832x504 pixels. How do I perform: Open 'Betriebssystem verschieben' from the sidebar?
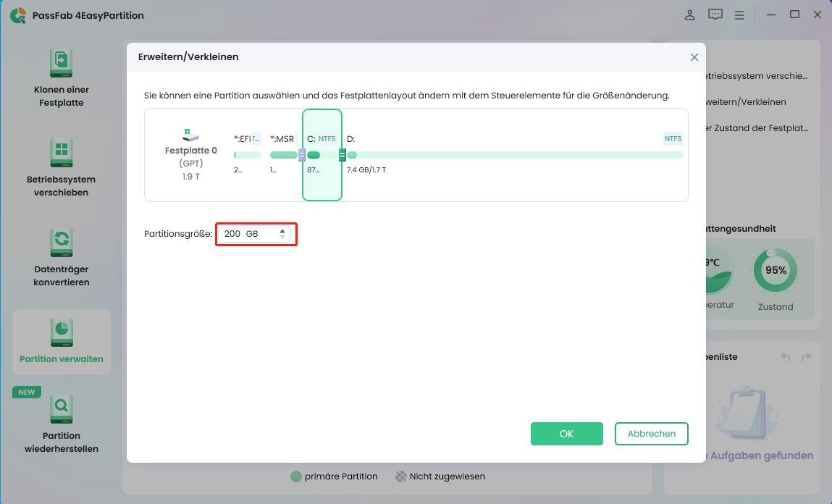click(62, 153)
